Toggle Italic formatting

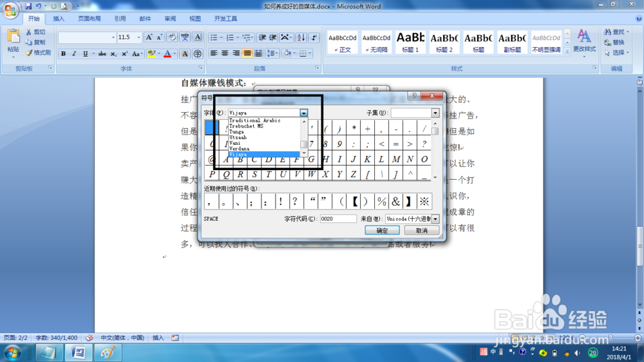click(x=74, y=54)
